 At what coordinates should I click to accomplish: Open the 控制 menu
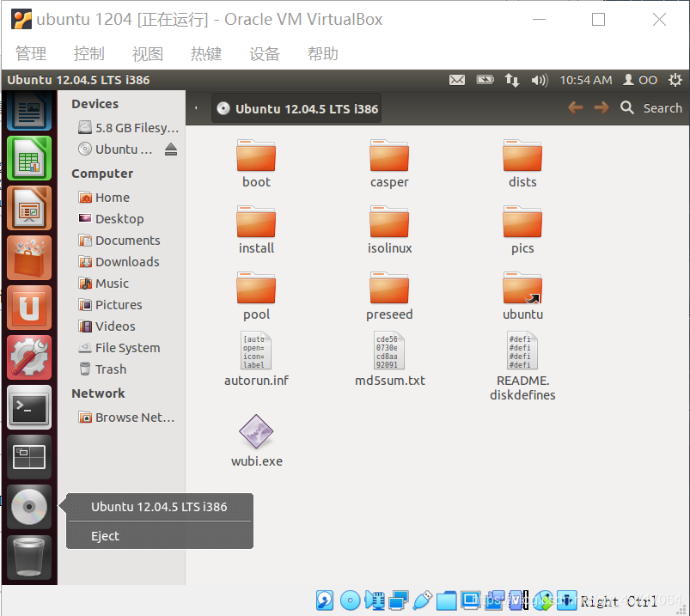click(89, 53)
